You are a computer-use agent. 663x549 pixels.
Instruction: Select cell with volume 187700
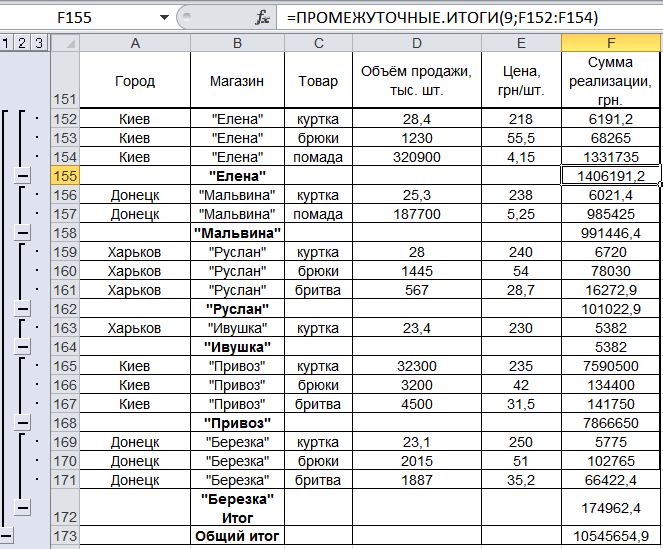tap(416, 214)
